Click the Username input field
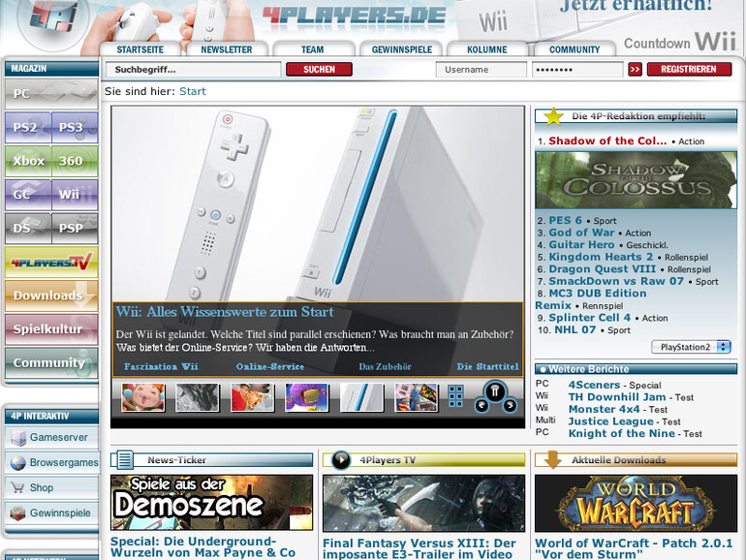The width and height of the screenshot is (746, 560). coord(481,70)
